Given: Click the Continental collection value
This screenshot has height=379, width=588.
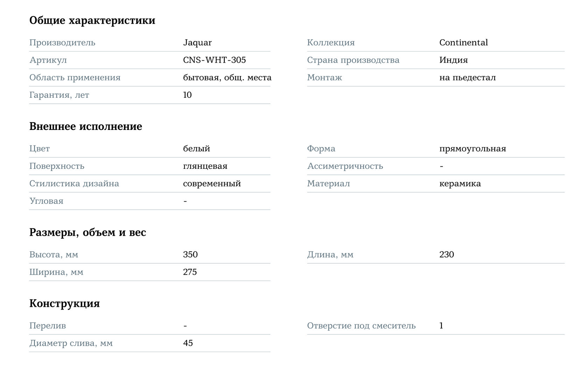Looking at the screenshot, I should click(x=463, y=43).
